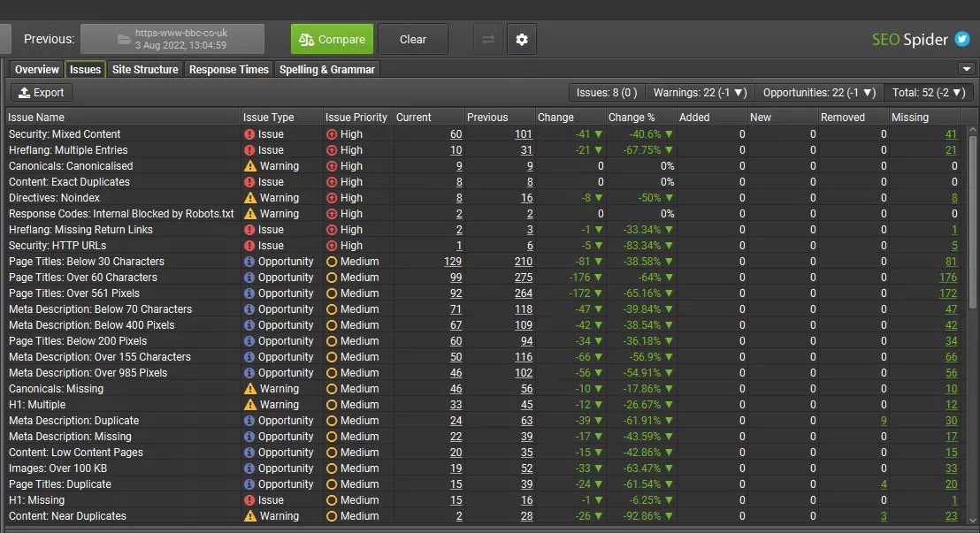Open the settings gear icon
The height and width of the screenshot is (533, 980).
click(522, 40)
